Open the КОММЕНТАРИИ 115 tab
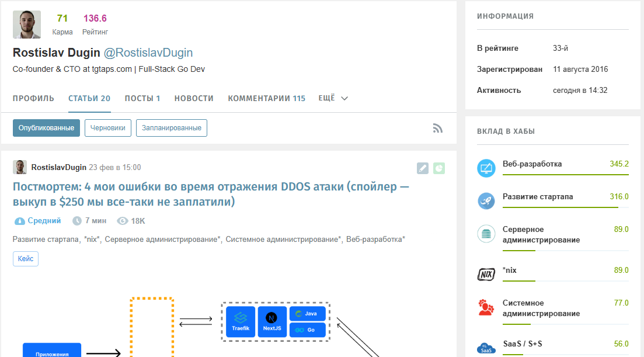 click(266, 98)
